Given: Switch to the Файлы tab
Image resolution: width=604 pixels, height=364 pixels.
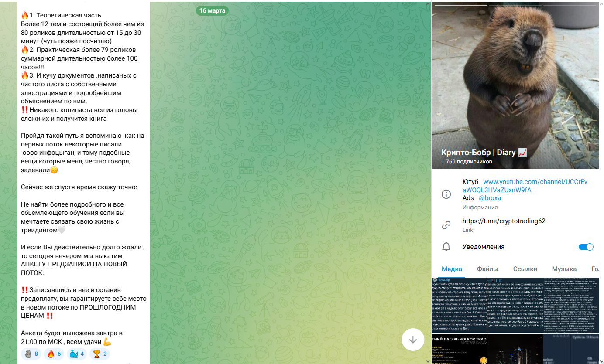Looking at the screenshot, I should [x=487, y=269].
